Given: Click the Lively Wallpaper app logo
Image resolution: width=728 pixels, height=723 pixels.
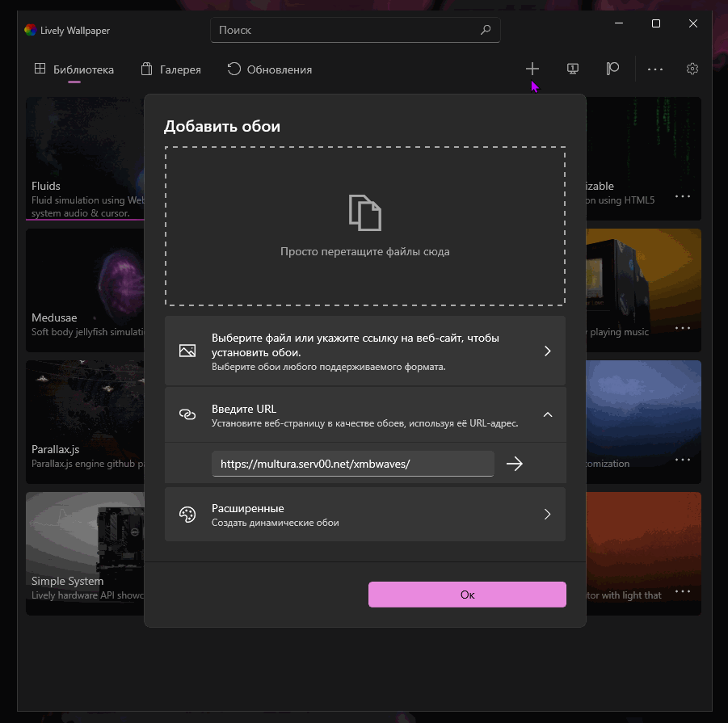Looking at the screenshot, I should coord(30,31).
